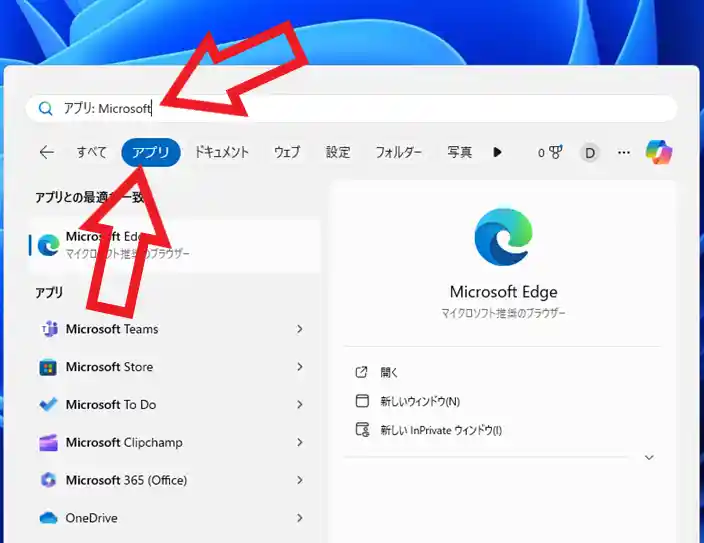Image resolution: width=704 pixels, height=543 pixels.
Task: Click the Microsoft Clipchamp icon
Action: tap(48, 442)
